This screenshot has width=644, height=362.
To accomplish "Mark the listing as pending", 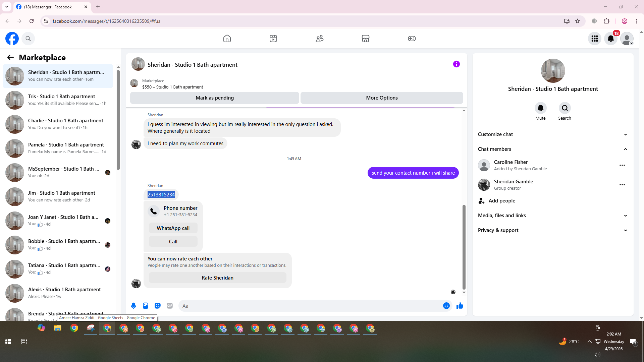I will pos(215,98).
